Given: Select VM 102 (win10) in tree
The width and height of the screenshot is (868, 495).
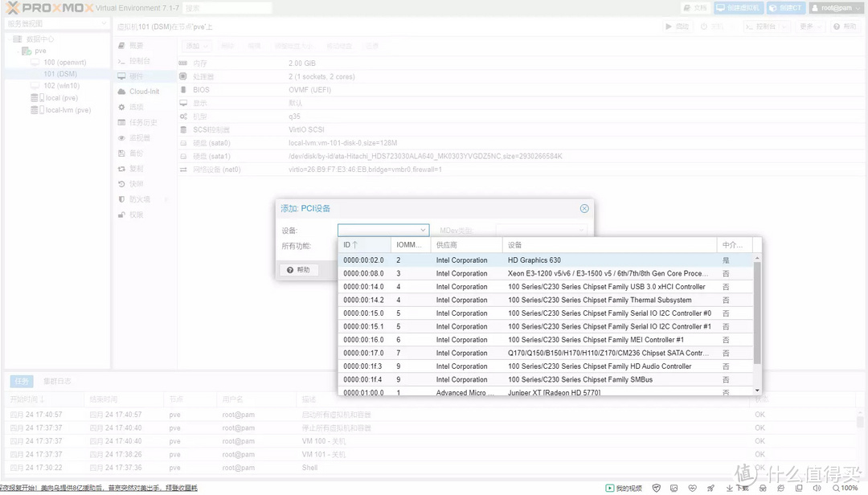Looking at the screenshot, I should 61,86.
